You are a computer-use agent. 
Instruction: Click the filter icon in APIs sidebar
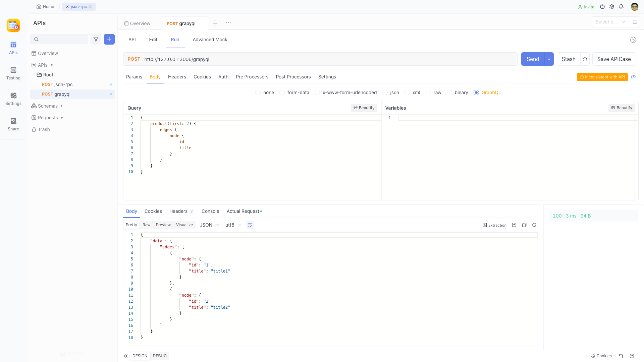pyautogui.click(x=96, y=39)
